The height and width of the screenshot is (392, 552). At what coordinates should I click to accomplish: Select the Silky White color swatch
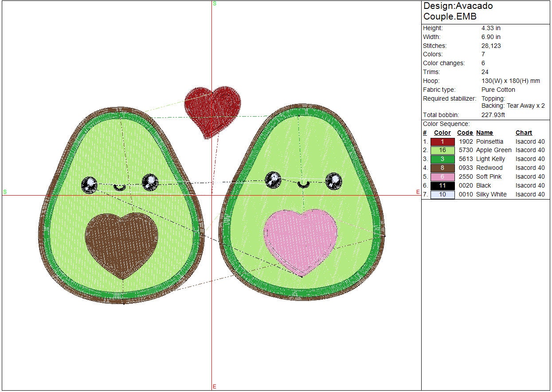(442, 195)
